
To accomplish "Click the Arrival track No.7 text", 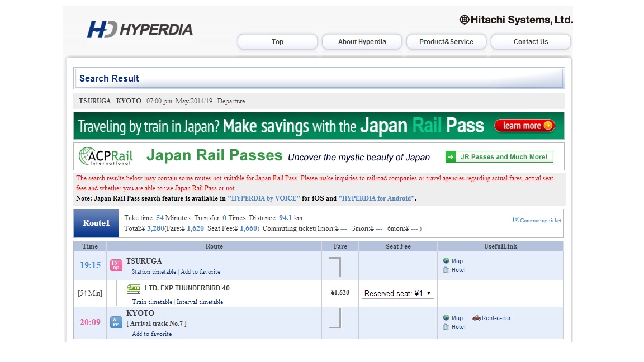I will click(157, 323).
